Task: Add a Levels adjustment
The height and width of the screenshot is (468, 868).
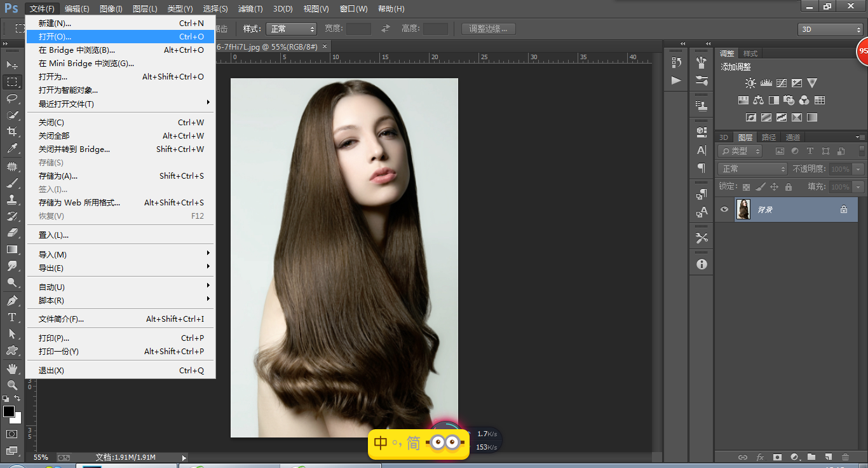Action: click(766, 83)
